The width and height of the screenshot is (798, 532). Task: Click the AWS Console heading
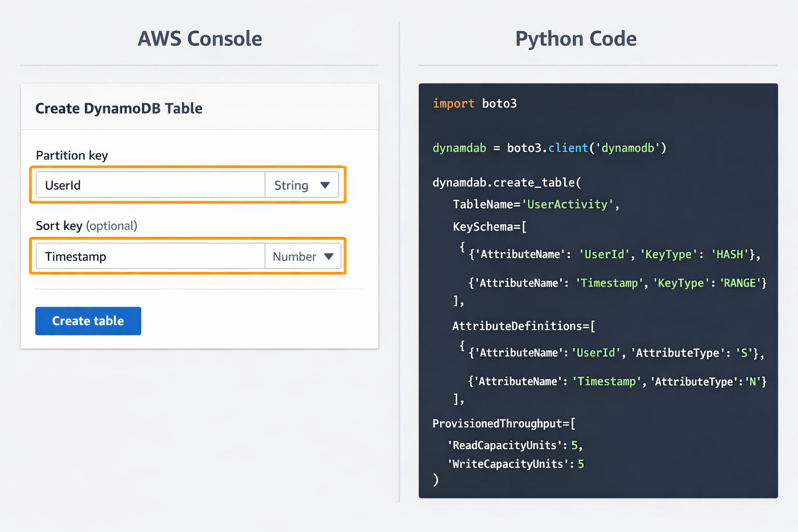[199, 39]
